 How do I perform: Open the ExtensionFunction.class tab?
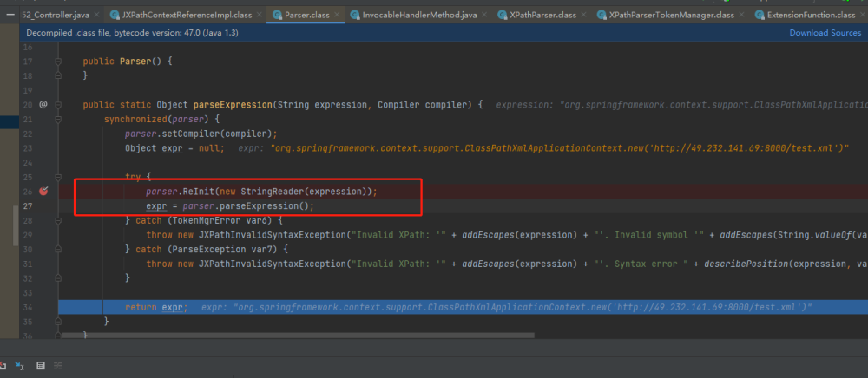[x=811, y=15]
